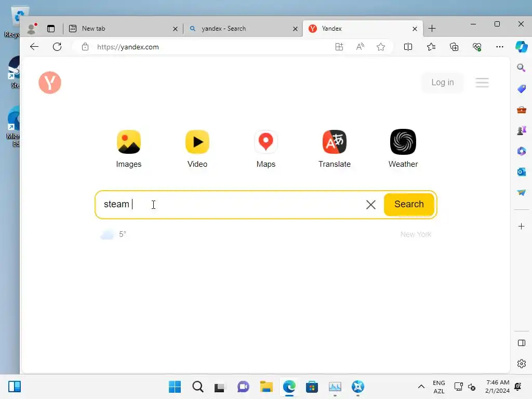Viewport: 532px width, 399px height.
Task: Customize sidebar with plus button
Action: (x=522, y=227)
